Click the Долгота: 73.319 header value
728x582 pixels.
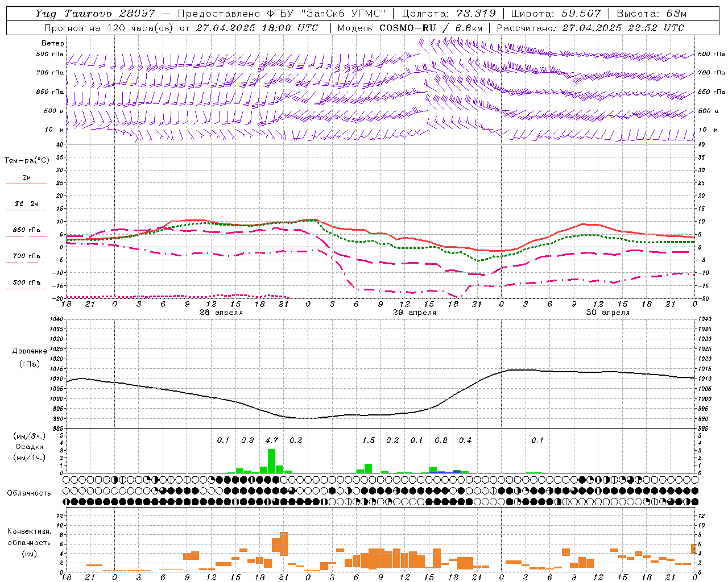pos(449,14)
